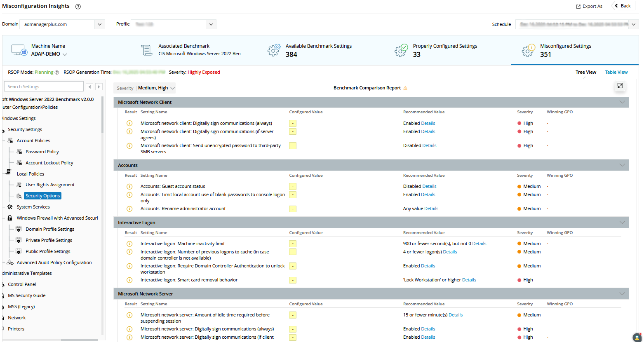Open Details link for Guest account status

[429, 186]
